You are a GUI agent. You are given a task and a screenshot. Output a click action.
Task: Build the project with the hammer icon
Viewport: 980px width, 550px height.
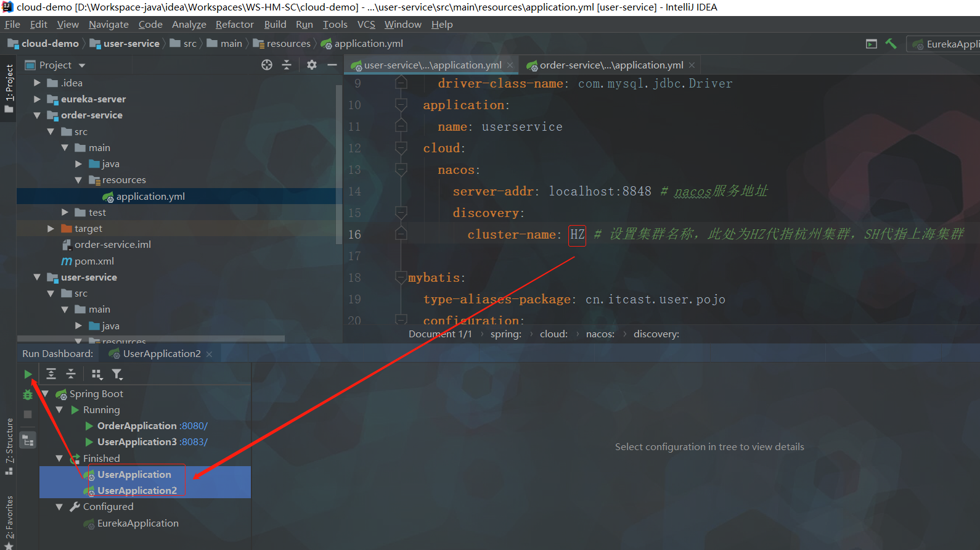click(x=891, y=44)
